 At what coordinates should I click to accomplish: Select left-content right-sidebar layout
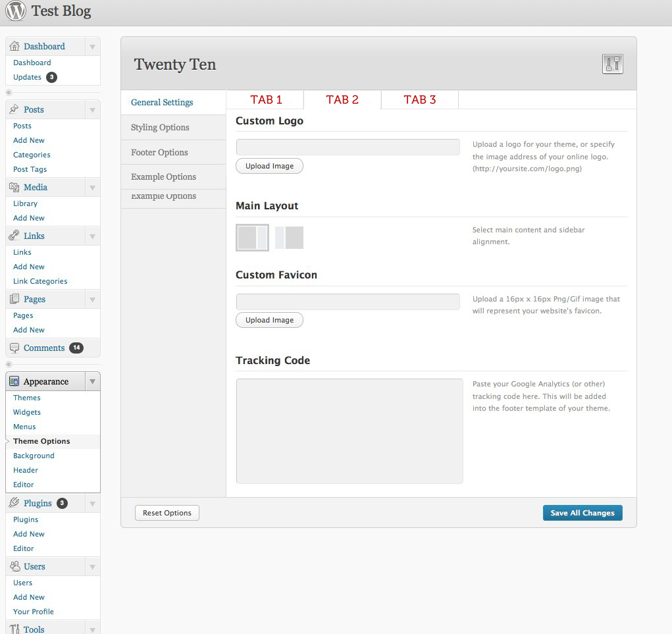coord(253,238)
